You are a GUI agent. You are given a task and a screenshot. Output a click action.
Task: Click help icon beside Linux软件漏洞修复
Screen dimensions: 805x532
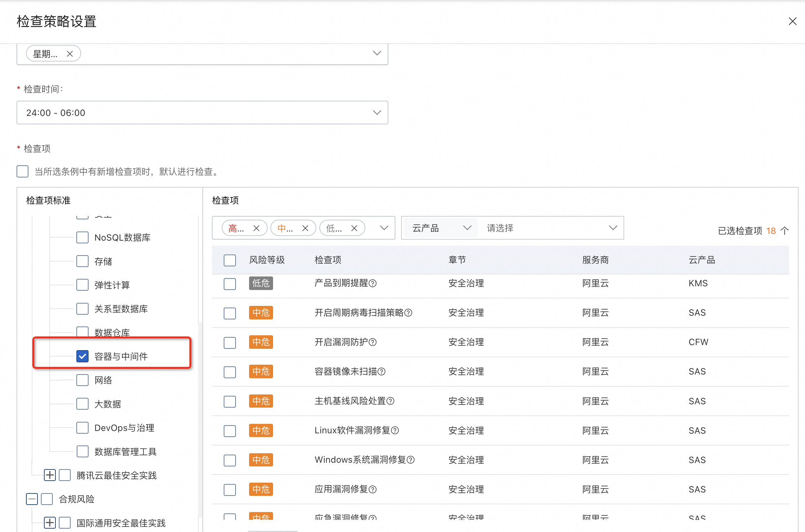click(394, 431)
